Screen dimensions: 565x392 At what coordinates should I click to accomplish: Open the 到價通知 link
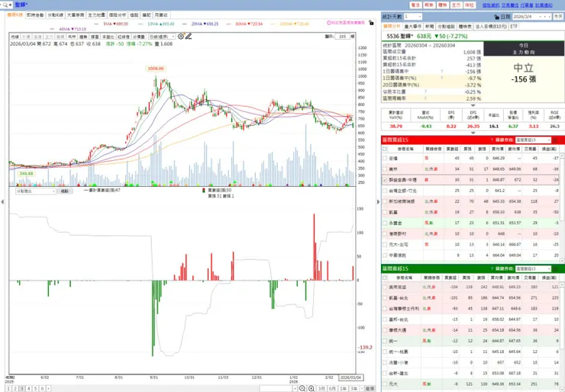coord(544,5)
